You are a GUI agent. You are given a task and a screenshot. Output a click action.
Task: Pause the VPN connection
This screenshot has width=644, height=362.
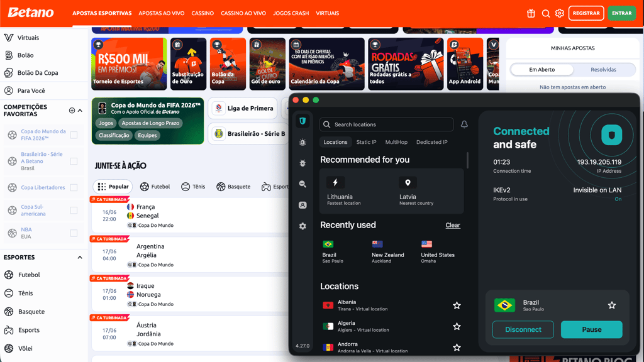591,329
